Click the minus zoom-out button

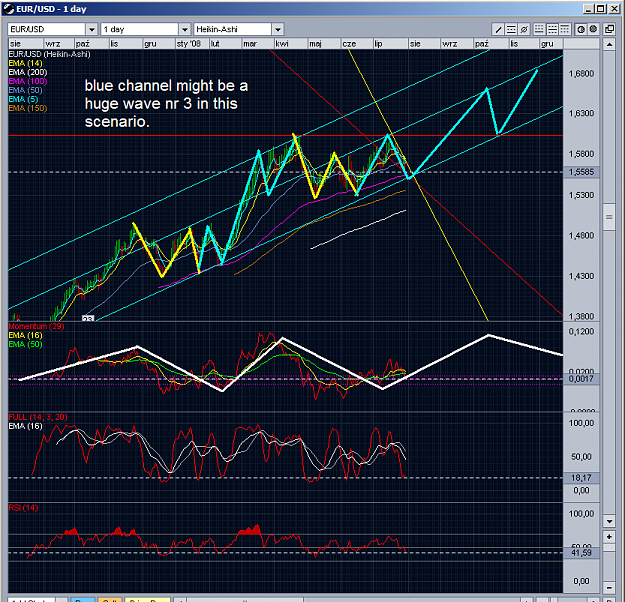(x=609, y=587)
